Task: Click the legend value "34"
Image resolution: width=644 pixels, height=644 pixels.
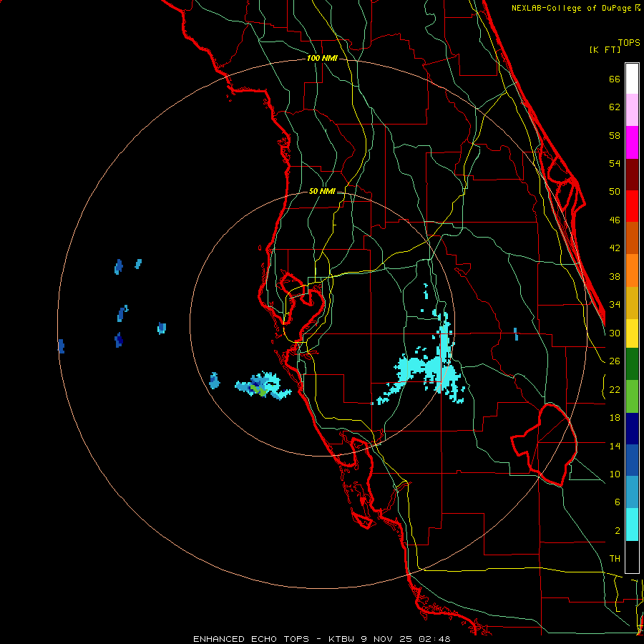Action: coord(615,304)
